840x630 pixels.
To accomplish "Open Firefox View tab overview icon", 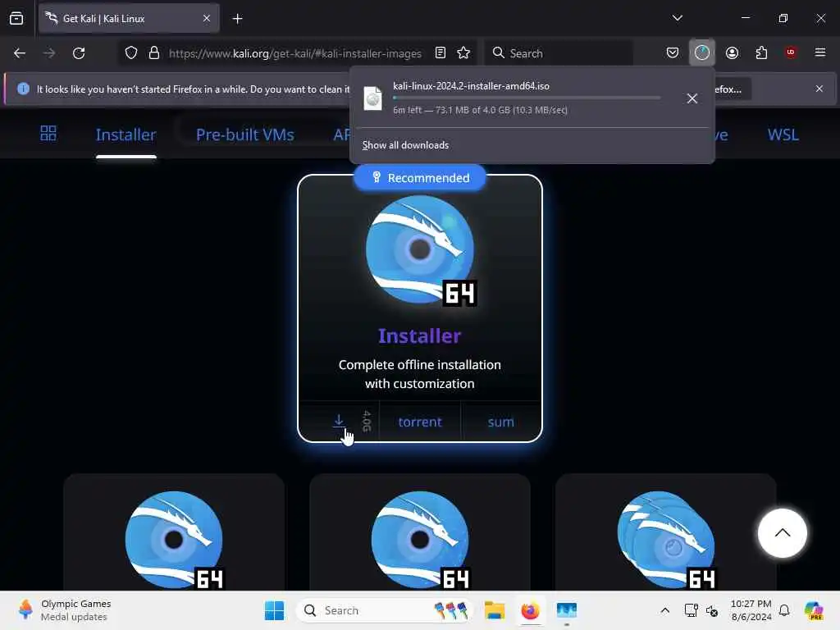I will tap(16, 19).
